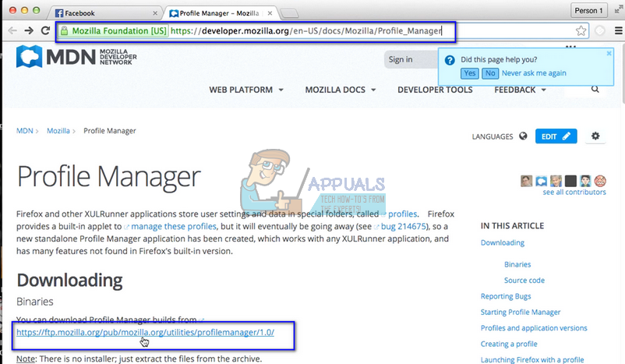This screenshot has height=364, width=625.
Task: Answer No to page help
Action: tap(490, 73)
